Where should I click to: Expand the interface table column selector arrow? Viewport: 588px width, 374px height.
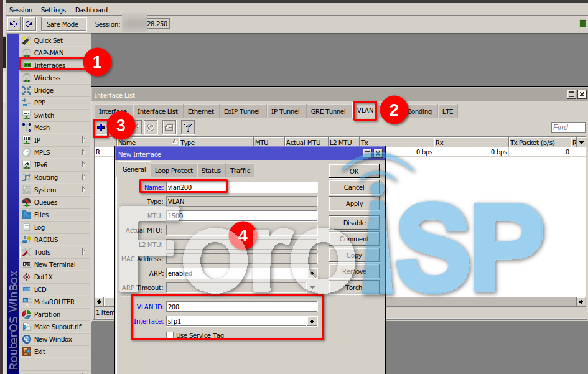(581, 143)
